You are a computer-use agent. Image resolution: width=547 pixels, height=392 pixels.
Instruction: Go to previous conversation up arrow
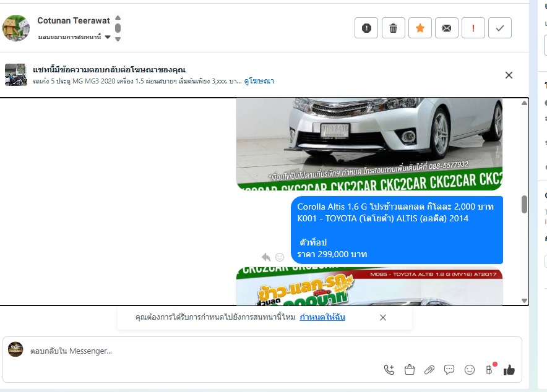tap(118, 18)
